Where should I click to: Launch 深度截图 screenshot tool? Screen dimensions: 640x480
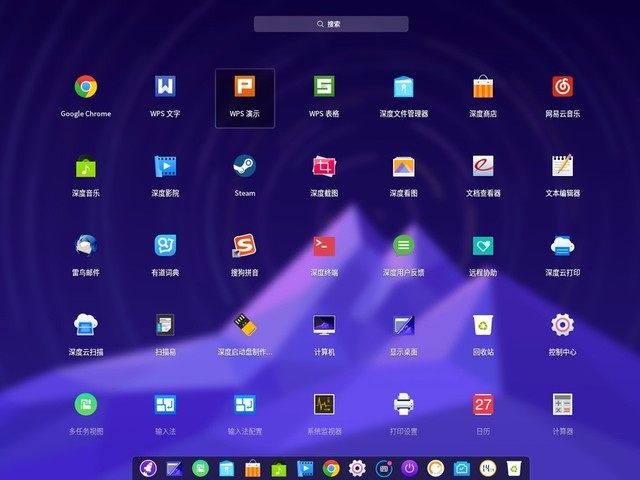coord(324,166)
